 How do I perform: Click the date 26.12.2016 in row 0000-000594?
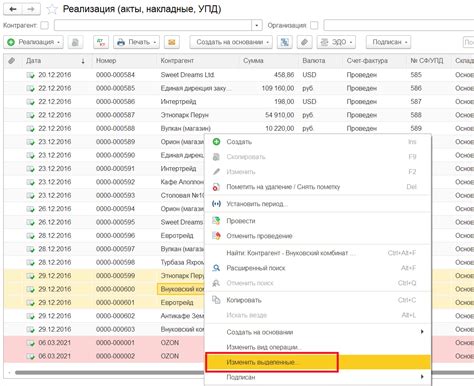pos(55,209)
